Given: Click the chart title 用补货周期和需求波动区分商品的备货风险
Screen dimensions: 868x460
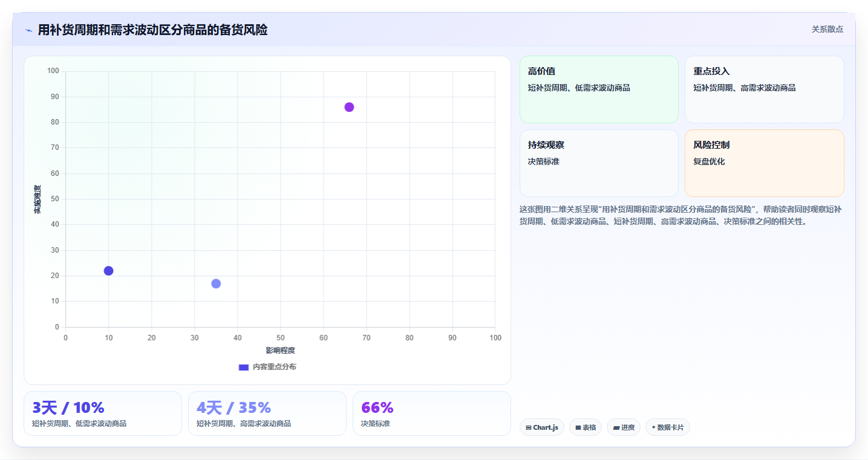Looking at the screenshot, I should coord(152,30).
